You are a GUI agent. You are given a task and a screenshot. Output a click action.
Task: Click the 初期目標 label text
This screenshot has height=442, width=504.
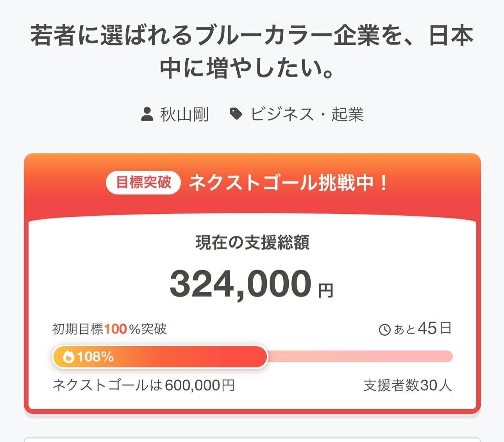(78, 329)
